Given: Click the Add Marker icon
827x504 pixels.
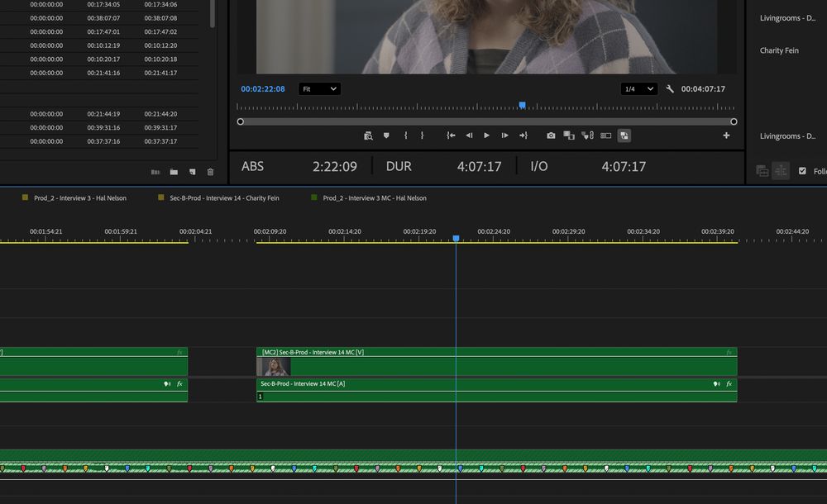Looking at the screenshot, I should [x=386, y=136].
